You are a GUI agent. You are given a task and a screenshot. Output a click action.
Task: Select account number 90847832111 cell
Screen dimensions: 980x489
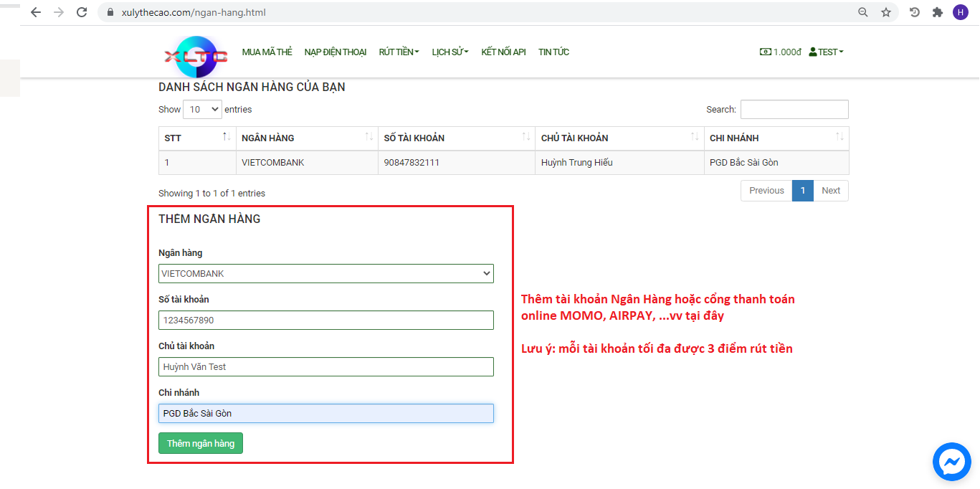coord(457,163)
